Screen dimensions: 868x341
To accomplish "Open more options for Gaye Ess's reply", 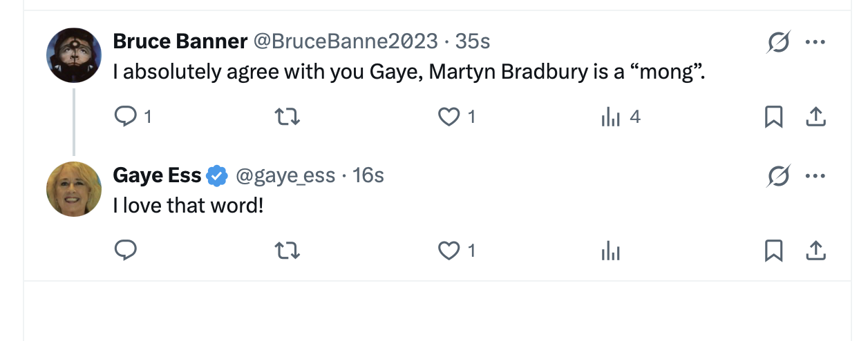I will pyautogui.click(x=815, y=177).
